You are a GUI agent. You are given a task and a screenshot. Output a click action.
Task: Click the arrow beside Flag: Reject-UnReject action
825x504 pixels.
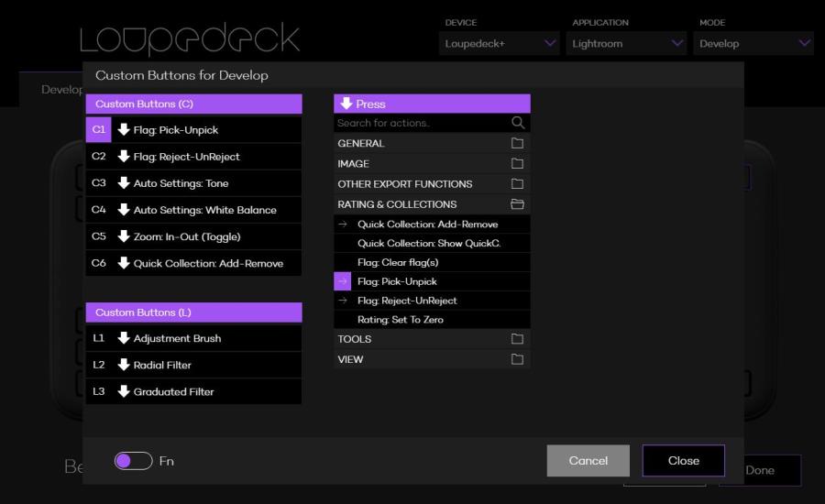click(343, 301)
